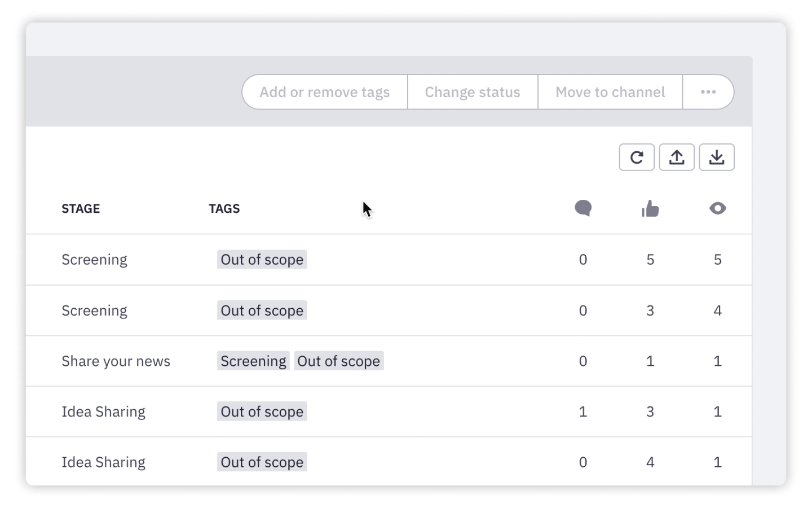Click the STAGE column header
The image size is (812, 508).
click(81, 209)
